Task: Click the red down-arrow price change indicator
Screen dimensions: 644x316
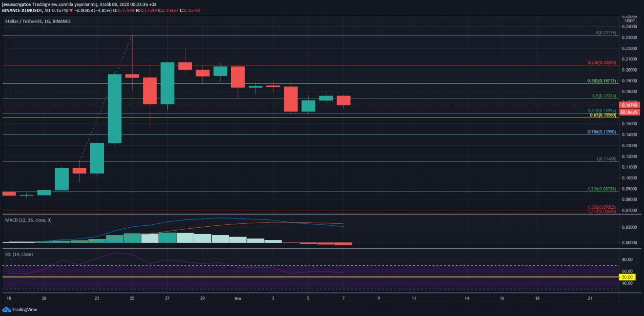Action: 71,10
